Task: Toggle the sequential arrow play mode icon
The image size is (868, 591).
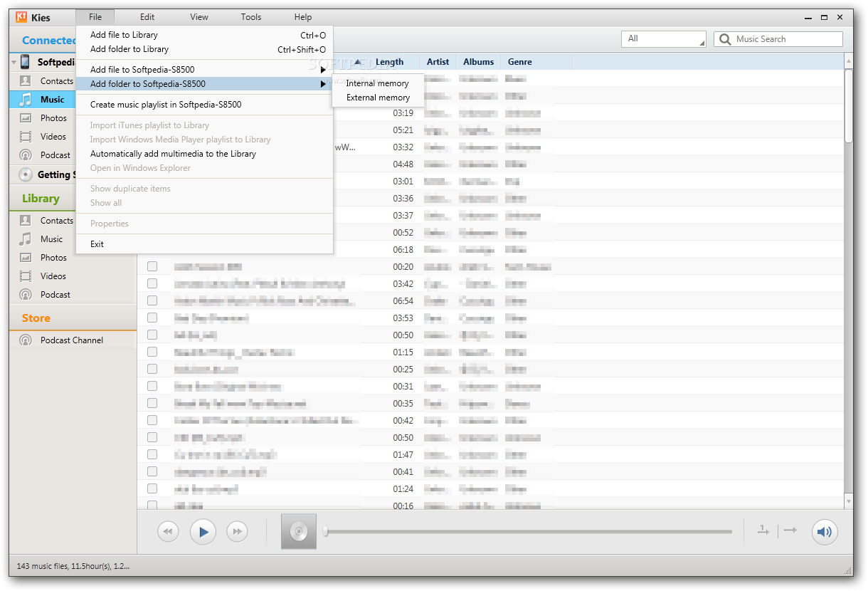Action: (790, 530)
